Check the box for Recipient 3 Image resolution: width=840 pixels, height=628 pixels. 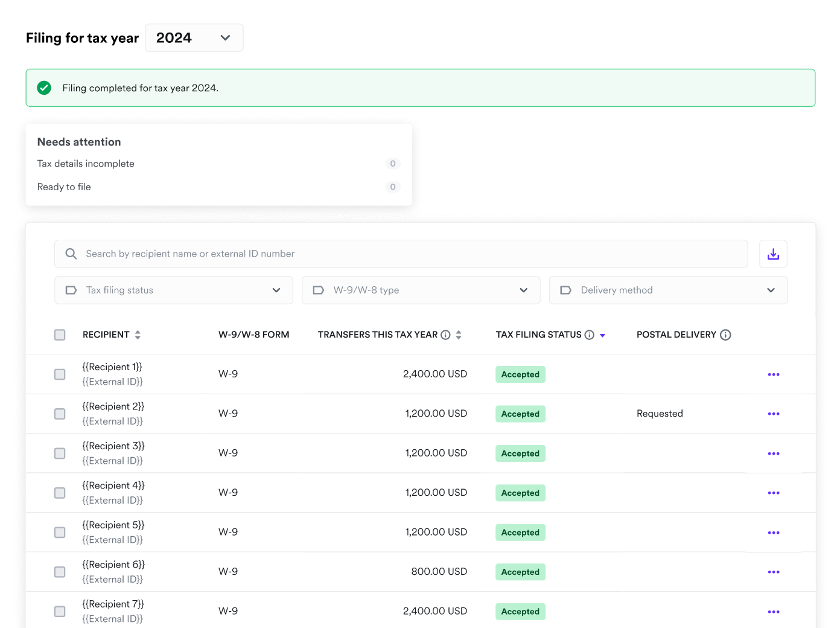coord(60,453)
